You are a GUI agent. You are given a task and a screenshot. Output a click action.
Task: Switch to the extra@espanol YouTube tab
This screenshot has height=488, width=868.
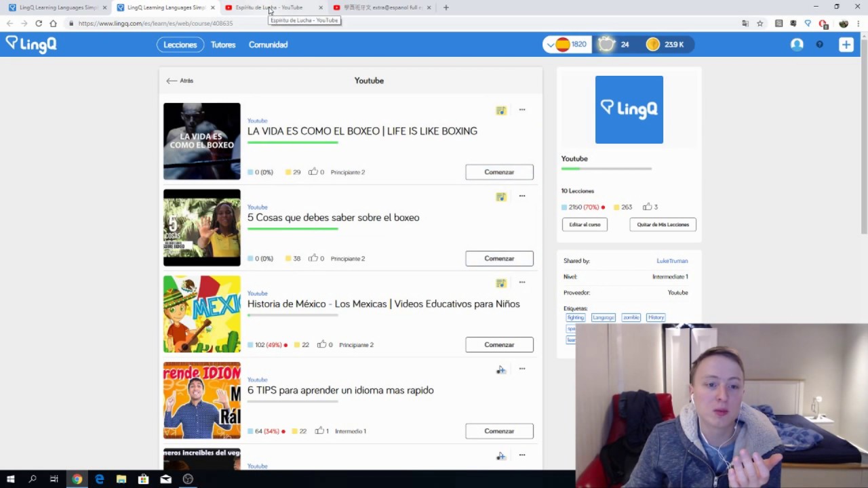(x=382, y=7)
